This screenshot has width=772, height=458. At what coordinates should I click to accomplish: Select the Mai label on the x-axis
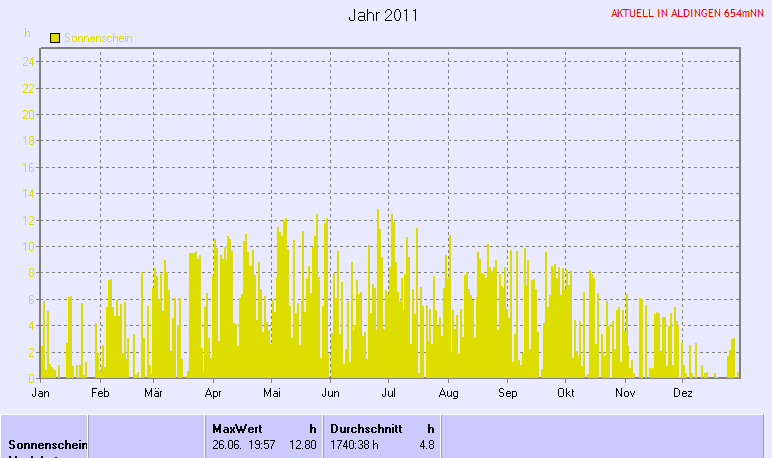271,393
